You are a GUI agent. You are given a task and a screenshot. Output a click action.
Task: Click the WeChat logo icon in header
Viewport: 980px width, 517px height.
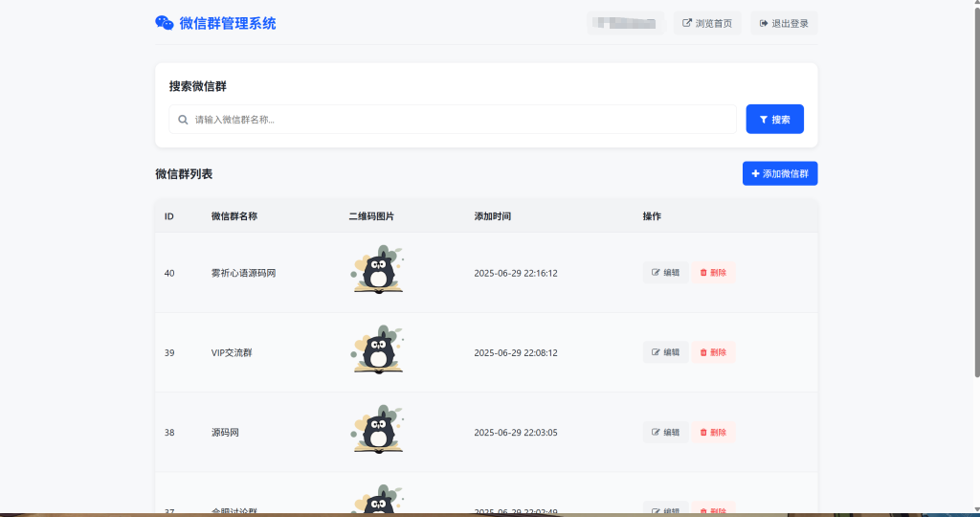[x=165, y=23]
